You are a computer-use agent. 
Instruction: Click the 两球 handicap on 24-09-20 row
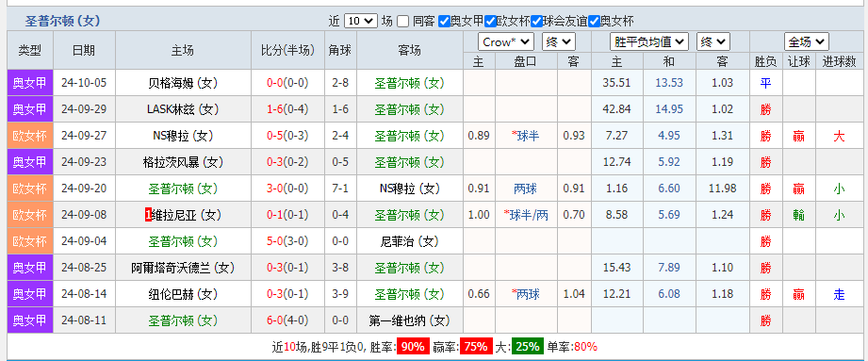tap(525, 189)
